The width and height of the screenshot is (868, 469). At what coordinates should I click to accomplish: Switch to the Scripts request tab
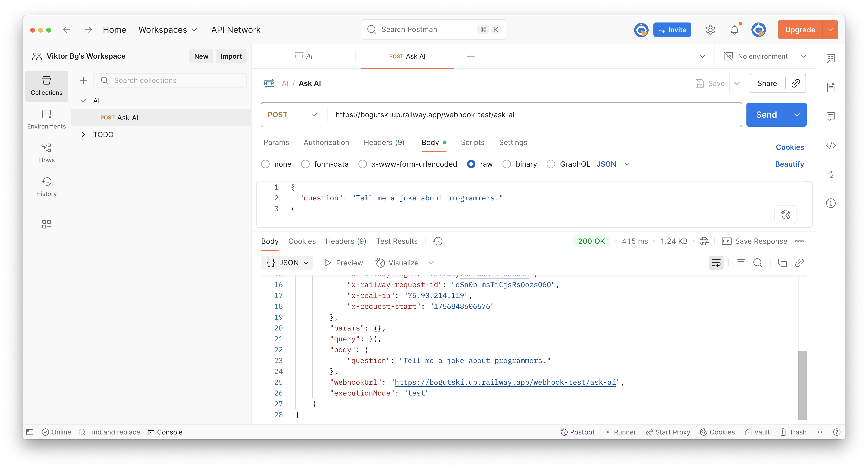coord(472,142)
